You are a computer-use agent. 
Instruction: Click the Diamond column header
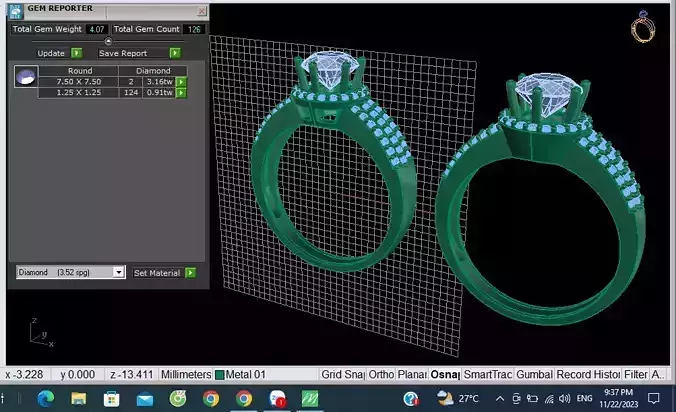[153, 71]
